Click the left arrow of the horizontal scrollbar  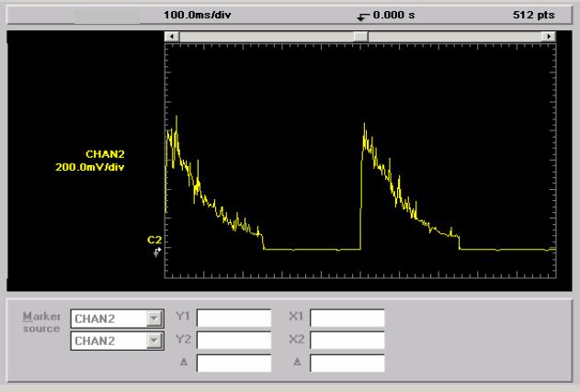170,36
